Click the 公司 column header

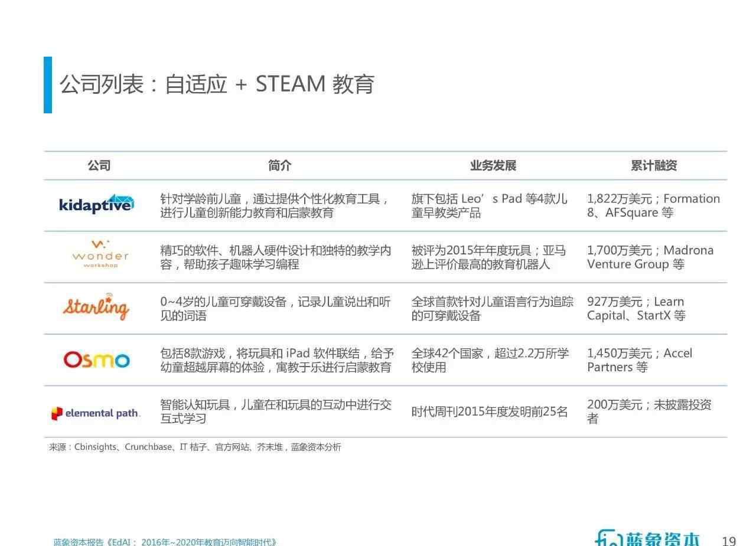click(99, 165)
